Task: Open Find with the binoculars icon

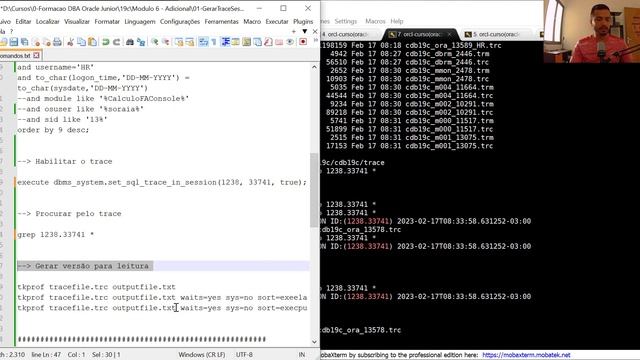Action: tap(130, 42)
